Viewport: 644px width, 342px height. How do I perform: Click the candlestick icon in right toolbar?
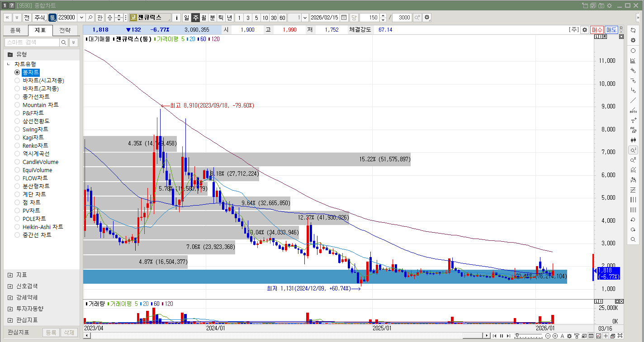tap(633, 140)
